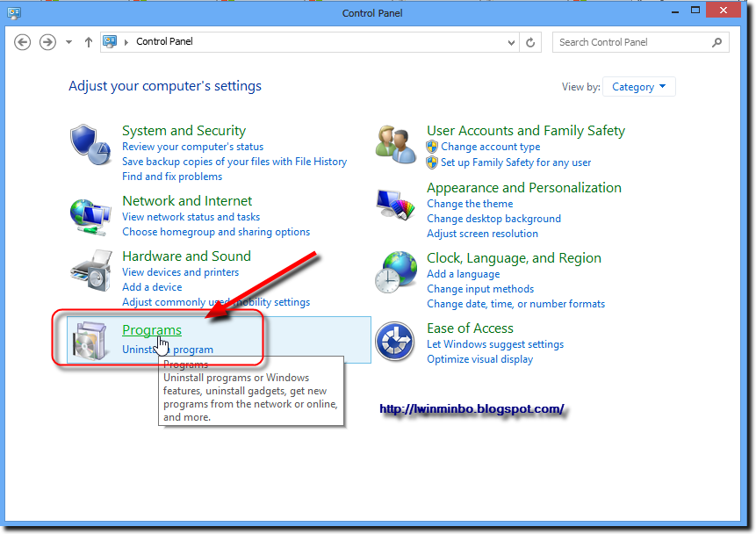Select Change desktop background
This screenshot has height=534, width=756.
(x=493, y=219)
